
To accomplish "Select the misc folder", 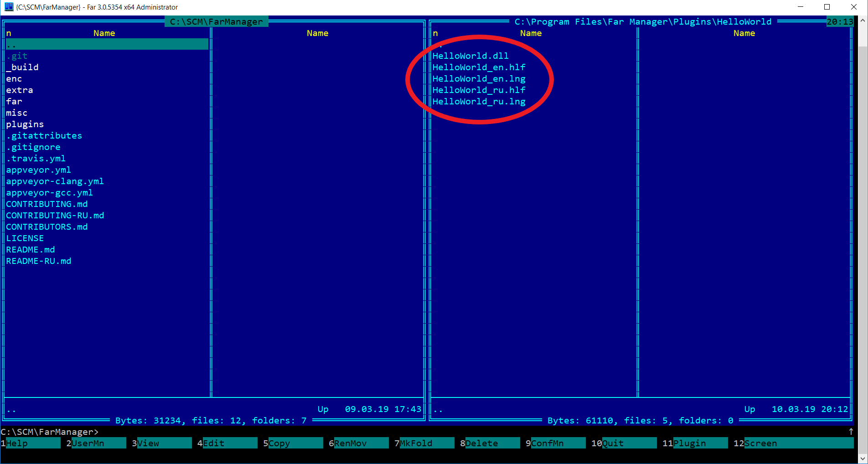I will pyautogui.click(x=17, y=113).
